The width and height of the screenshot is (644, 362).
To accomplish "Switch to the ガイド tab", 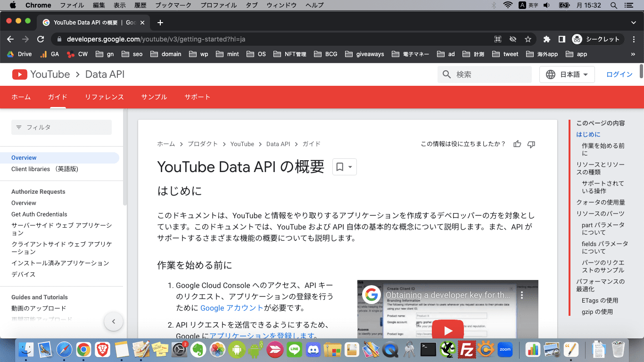I will (x=58, y=97).
